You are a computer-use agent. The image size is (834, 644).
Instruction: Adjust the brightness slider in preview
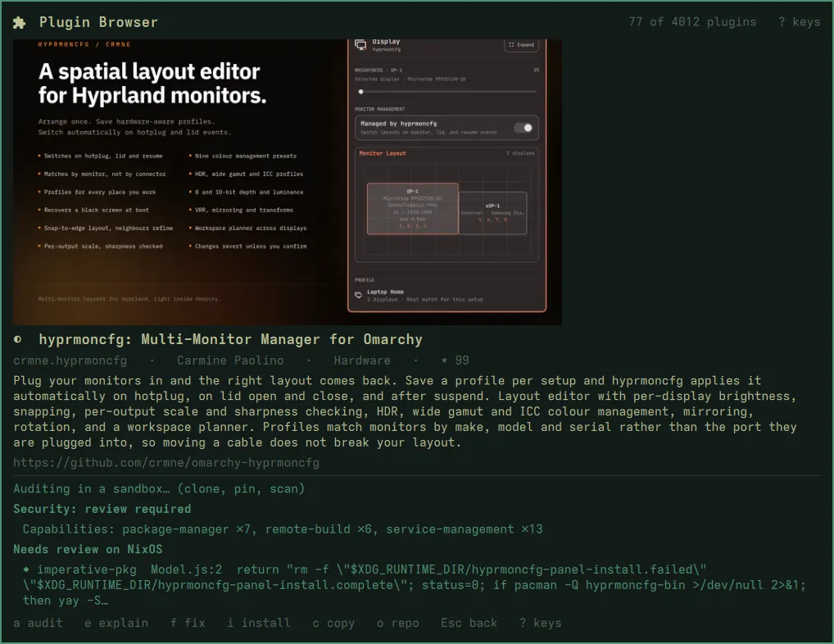[446, 92]
